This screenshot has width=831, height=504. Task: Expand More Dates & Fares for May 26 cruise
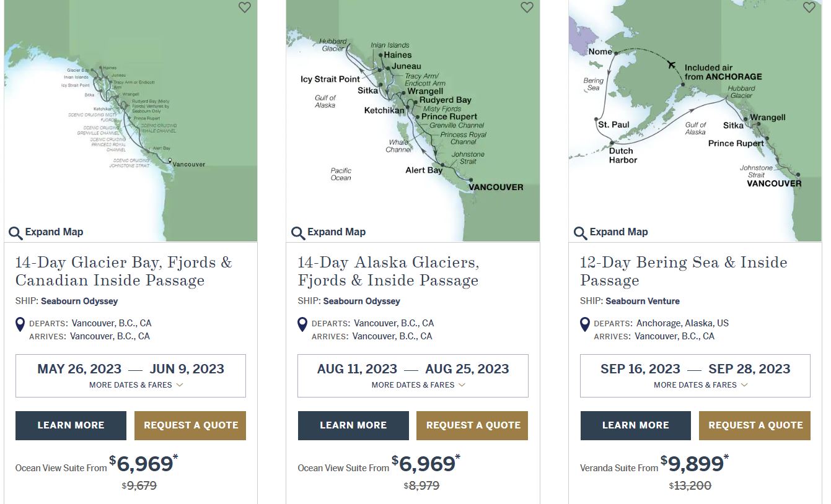point(136,385)
